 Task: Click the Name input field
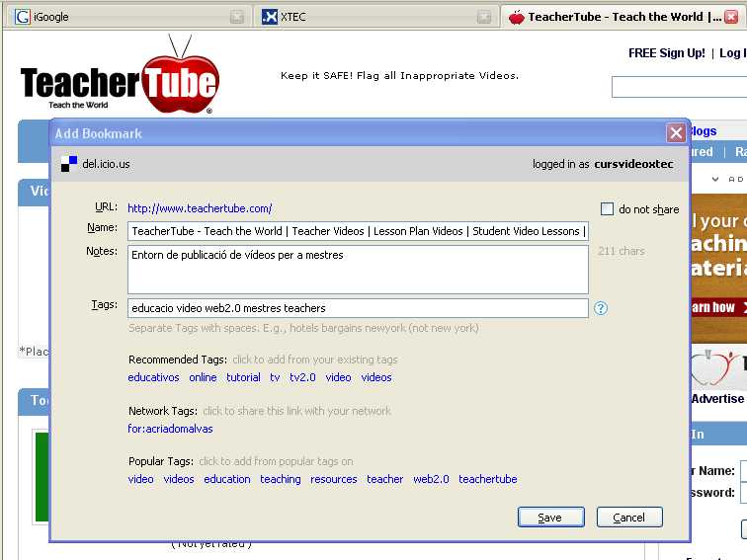(x=358, y=231)
